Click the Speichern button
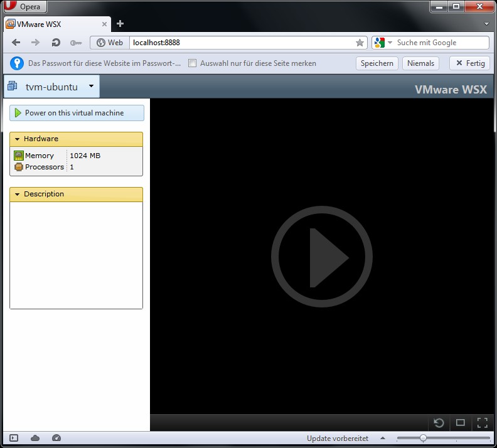497x448 pixels. (377, 63)
